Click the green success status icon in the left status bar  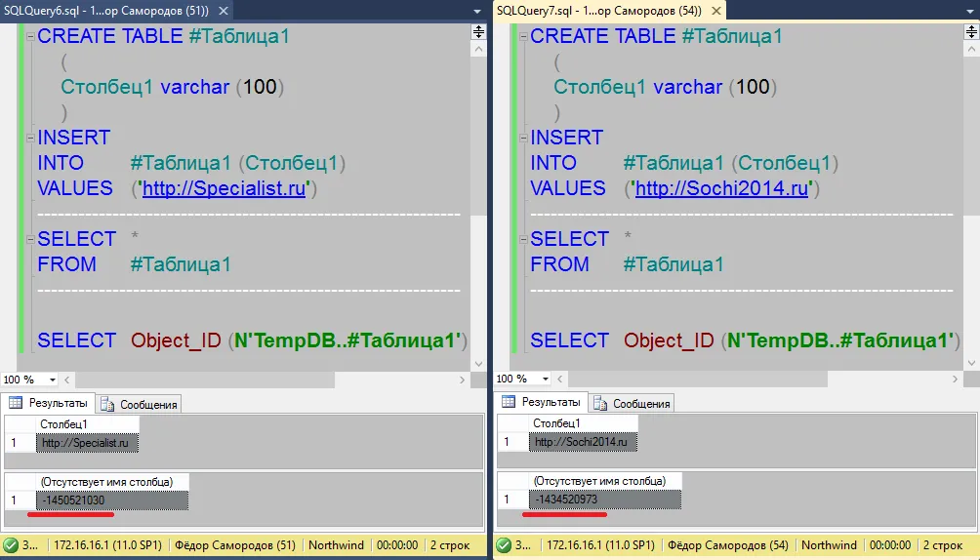[11, 545]
